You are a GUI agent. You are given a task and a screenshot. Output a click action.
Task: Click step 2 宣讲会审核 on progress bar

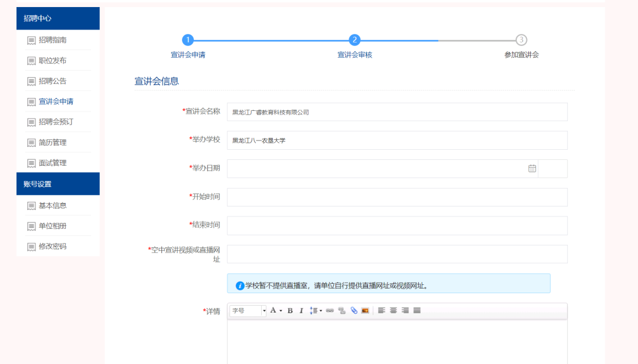click(354, 40)
